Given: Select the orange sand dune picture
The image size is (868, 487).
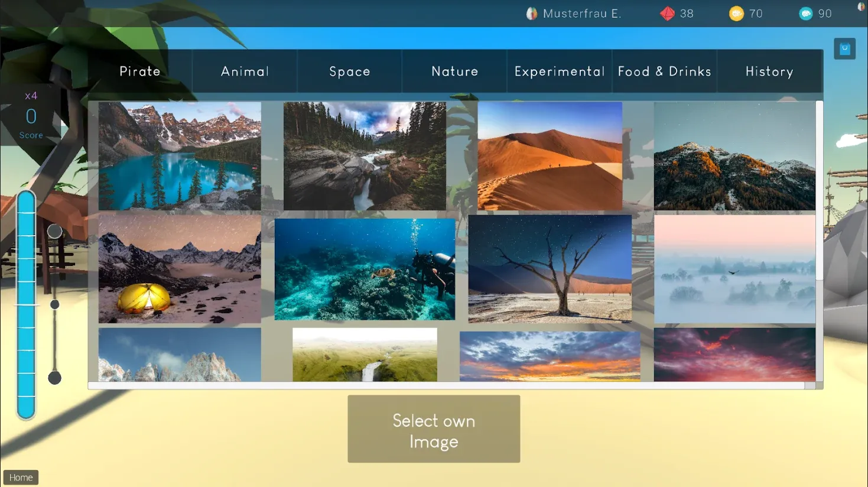Looking at the screenshot, I should click(x=550, y=156).
